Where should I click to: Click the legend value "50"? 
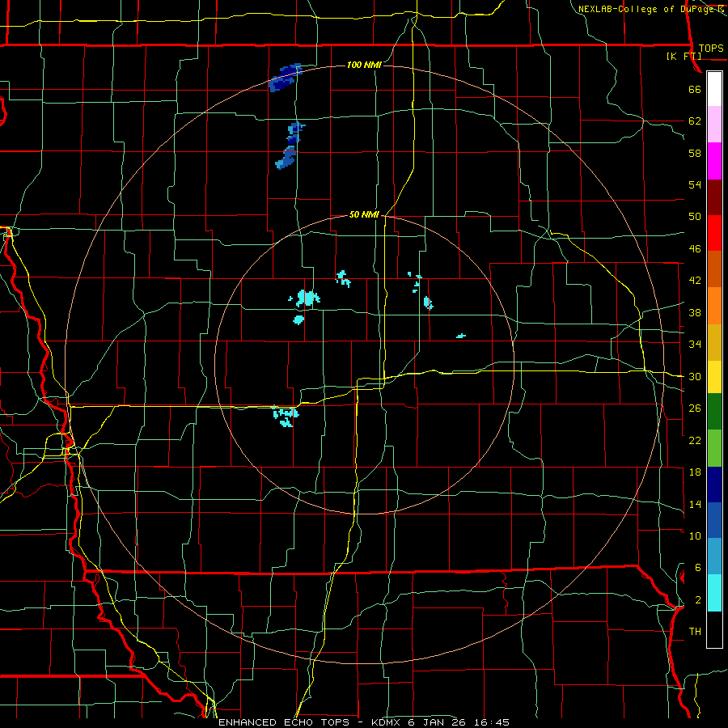tap(695, 217)
